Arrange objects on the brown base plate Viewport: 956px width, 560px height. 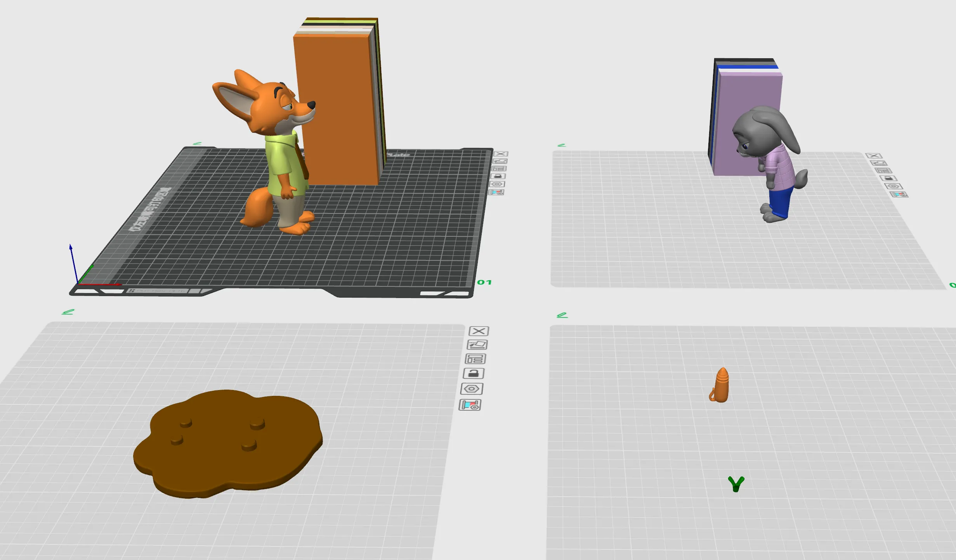[475, 359]
